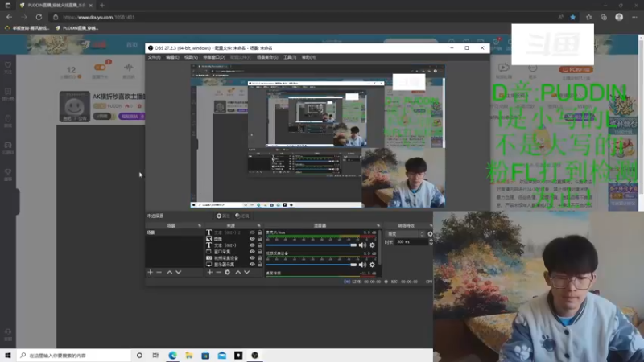
Task: Add a new scene with the plus icon in Scenes panel
Action: [150, 272]
